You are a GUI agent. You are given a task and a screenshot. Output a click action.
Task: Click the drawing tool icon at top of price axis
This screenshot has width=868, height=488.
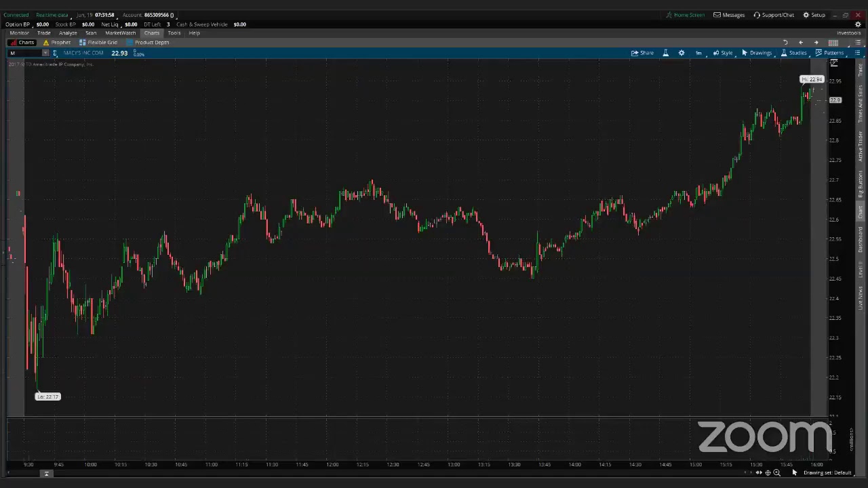834,63
